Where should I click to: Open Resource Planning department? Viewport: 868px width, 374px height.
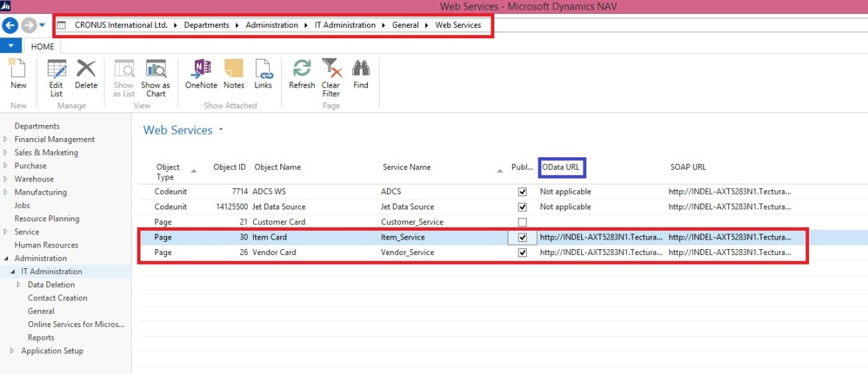(47, 218)
